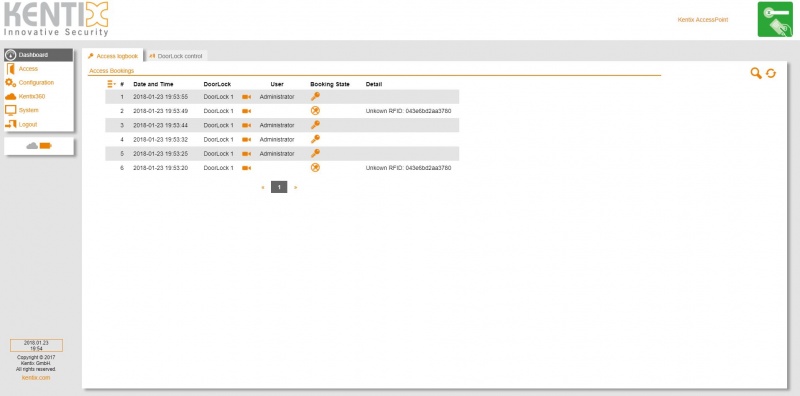Click Administrator user in row 4
This screenshot has height=396, width=800.
point(277,139)
